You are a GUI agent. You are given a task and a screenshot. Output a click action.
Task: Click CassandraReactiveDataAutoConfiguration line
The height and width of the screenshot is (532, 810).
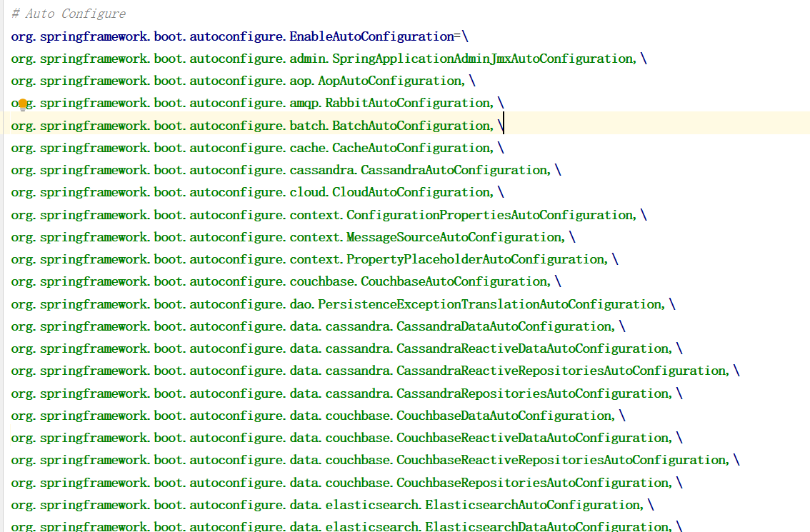click(346, 349)
